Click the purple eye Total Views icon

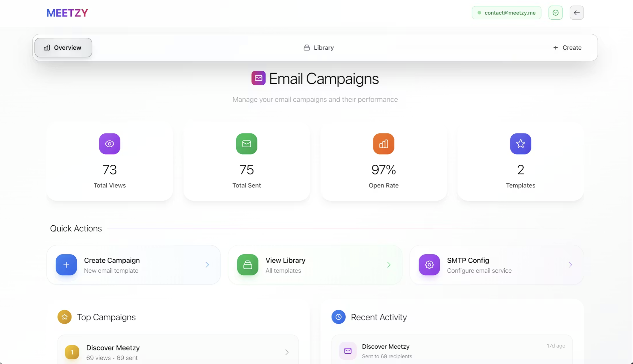(110, 144)
